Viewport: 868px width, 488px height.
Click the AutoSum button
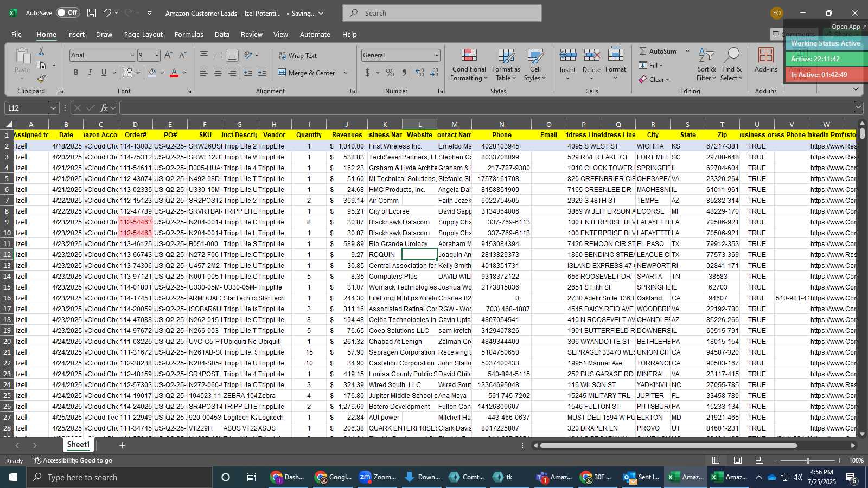(657, 51)
